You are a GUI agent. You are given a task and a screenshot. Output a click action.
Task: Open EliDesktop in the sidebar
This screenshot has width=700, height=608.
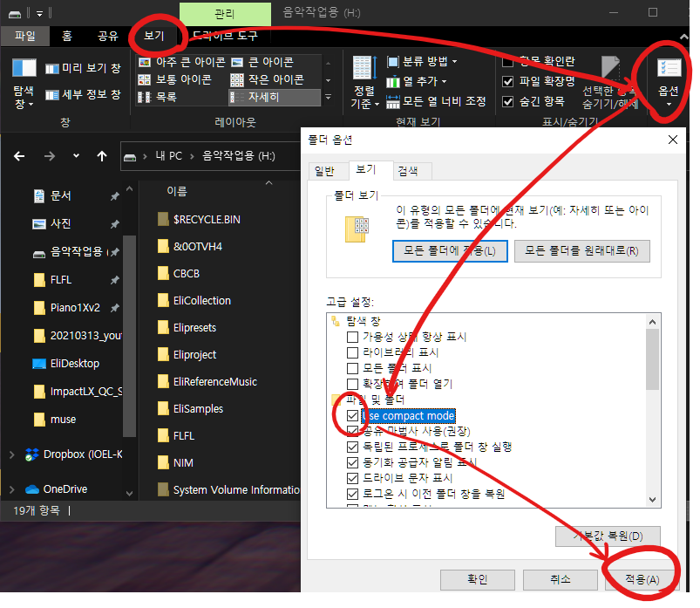[x=66, y=364]
